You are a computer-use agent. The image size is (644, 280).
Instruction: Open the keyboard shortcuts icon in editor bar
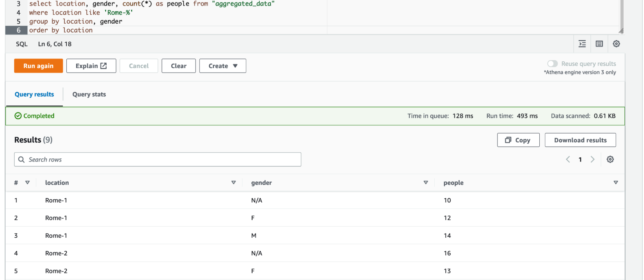pos(599,44)
